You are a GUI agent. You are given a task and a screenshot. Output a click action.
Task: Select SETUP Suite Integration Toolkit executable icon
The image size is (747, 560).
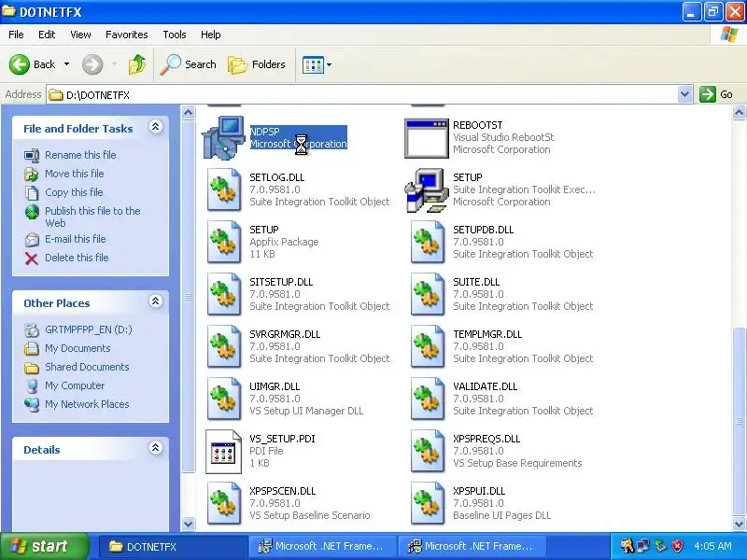427,190
